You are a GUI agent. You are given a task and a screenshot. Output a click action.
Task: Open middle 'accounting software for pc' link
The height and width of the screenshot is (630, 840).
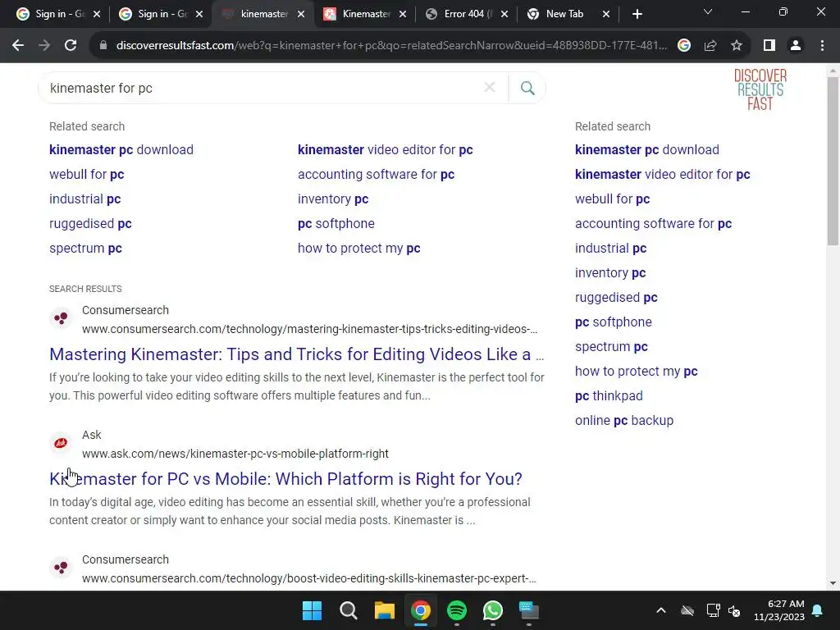(376, 174)
